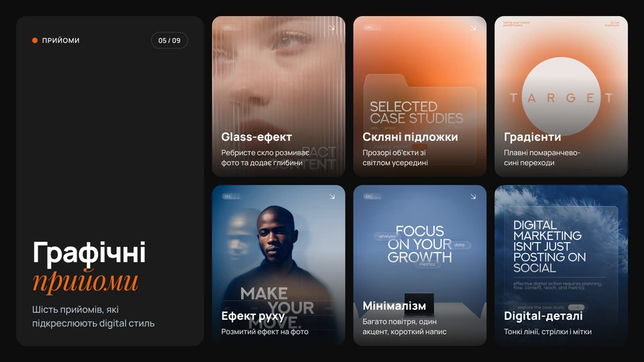This screenshot has width=644, height=362.
Task: Click the Ребристе скло розмиває description
Action: [266, 158]
